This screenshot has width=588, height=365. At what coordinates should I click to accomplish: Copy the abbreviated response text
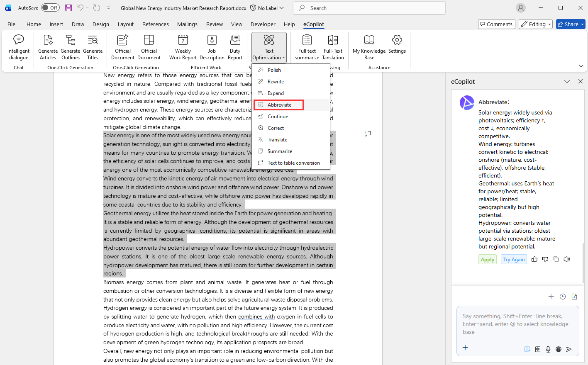[556, 259]
